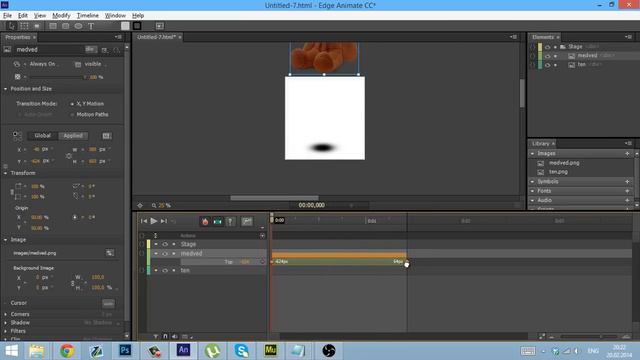Select ten.png in Library
Viewport: 640px width, 360px height.
pos(558,172)
